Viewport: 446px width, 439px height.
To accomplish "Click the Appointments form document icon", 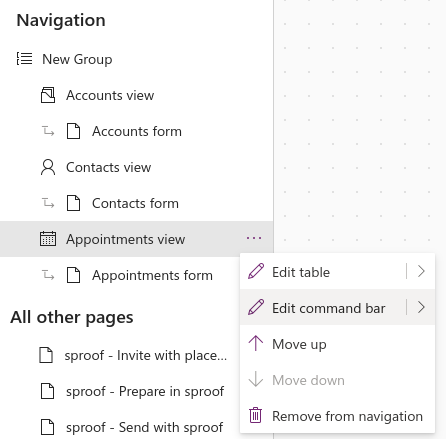I will tap(73, 275).
